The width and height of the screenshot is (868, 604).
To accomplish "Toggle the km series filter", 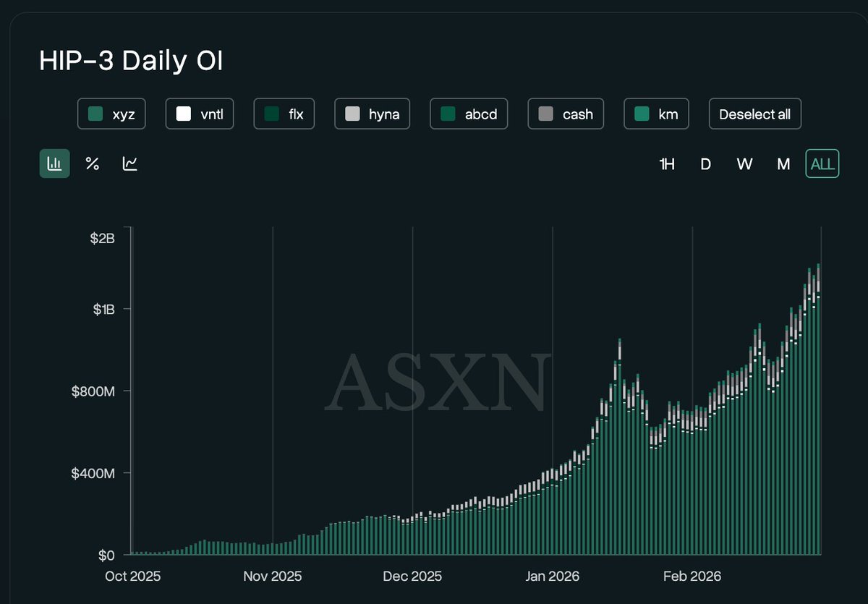I will [x=656, y=114].
